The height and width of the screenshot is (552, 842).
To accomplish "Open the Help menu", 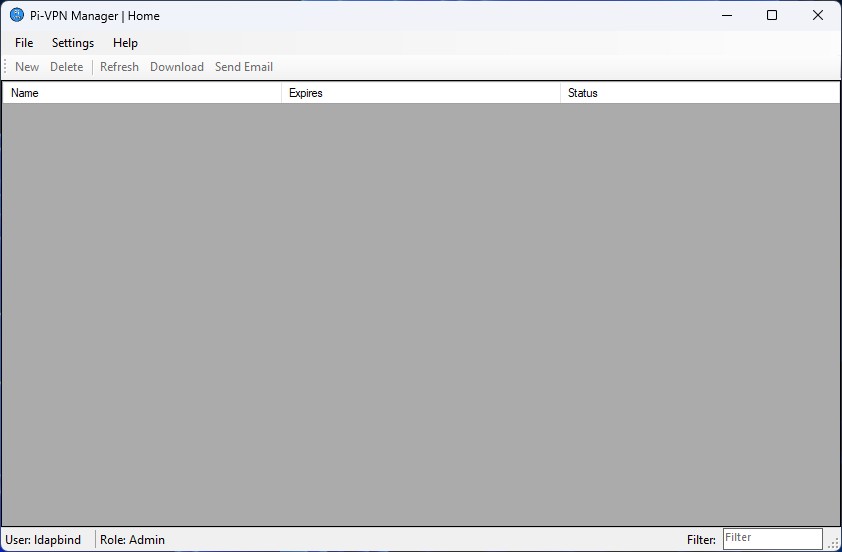I will (x=125, y=43).
